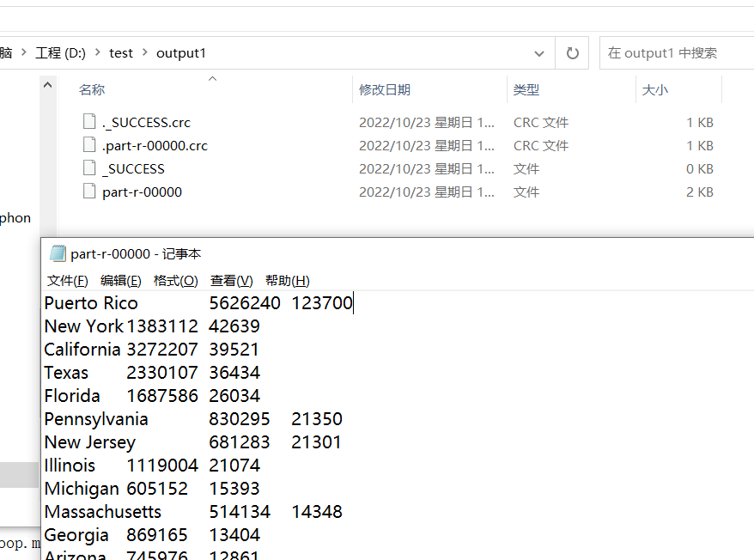754x560 pixels.
Task: Select file name .part-r-00000.crc
Action: tap(155, 146)
